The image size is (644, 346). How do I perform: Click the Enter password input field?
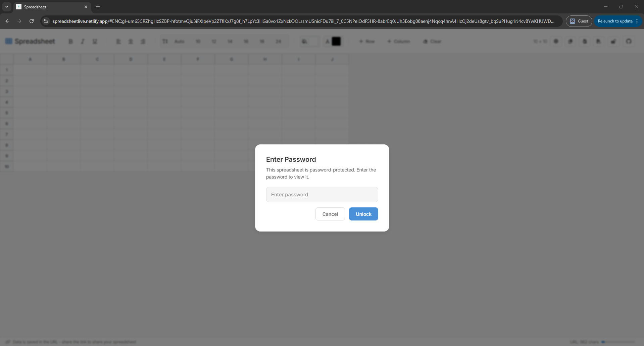coord(322,194)
